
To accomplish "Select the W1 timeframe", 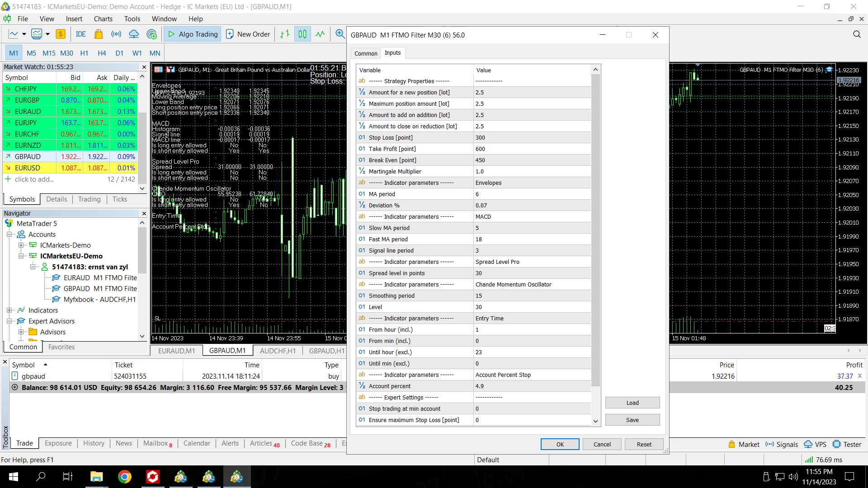I will [137, 53].
